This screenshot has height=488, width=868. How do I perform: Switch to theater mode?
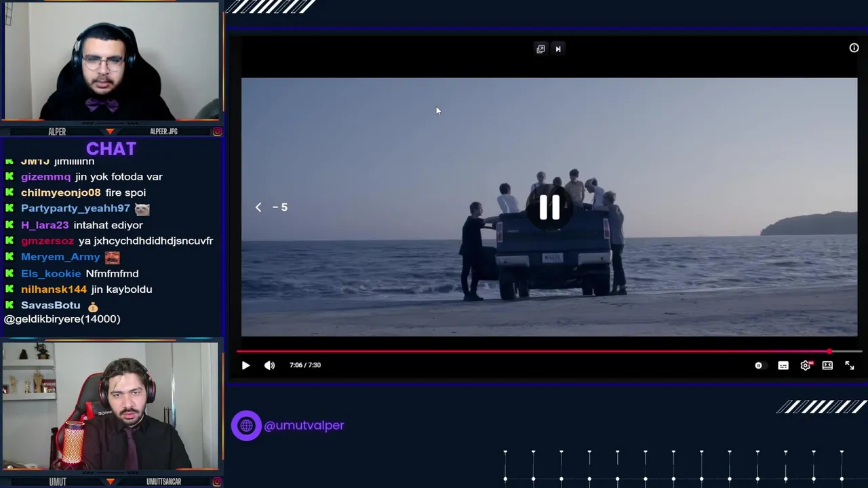[x=827, y=365]
